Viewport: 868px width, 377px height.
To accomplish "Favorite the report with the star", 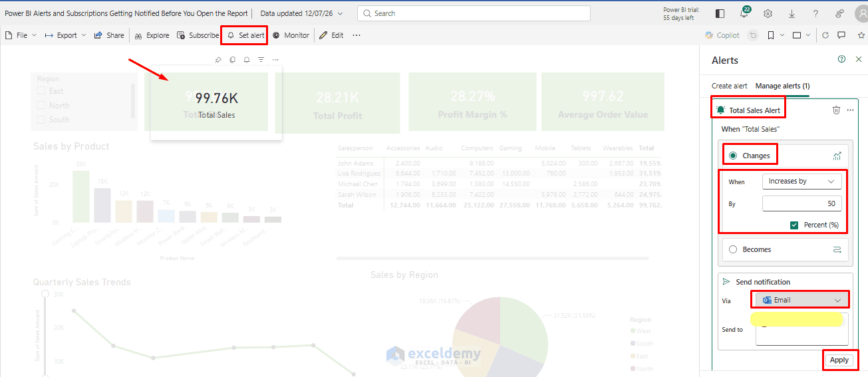I will 861,35.
